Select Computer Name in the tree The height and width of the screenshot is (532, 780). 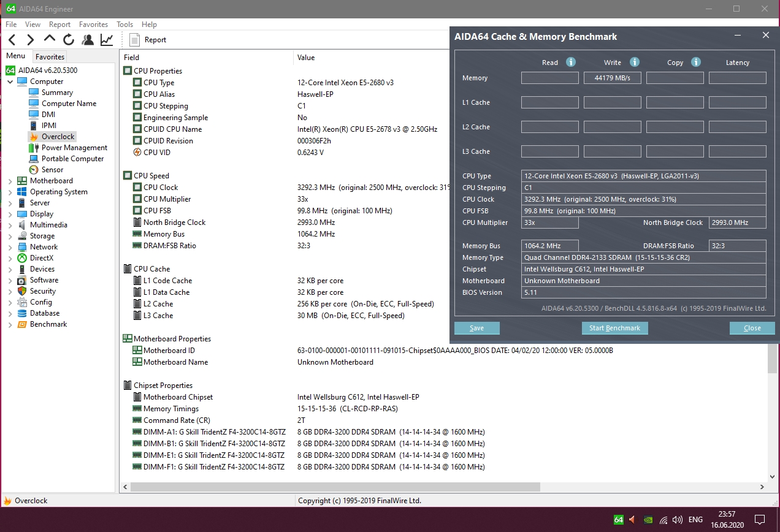pos(69,104)
